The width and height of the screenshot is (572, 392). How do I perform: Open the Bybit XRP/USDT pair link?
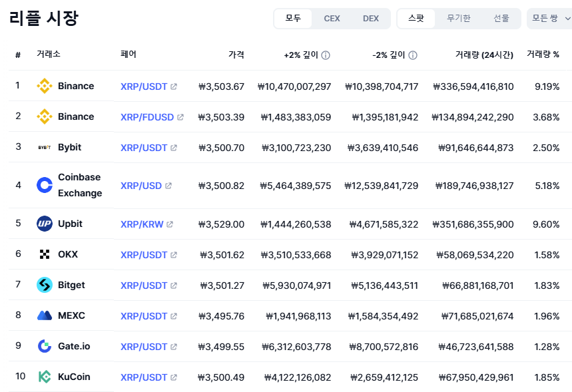pyautogui.click(x=144, y=148)
